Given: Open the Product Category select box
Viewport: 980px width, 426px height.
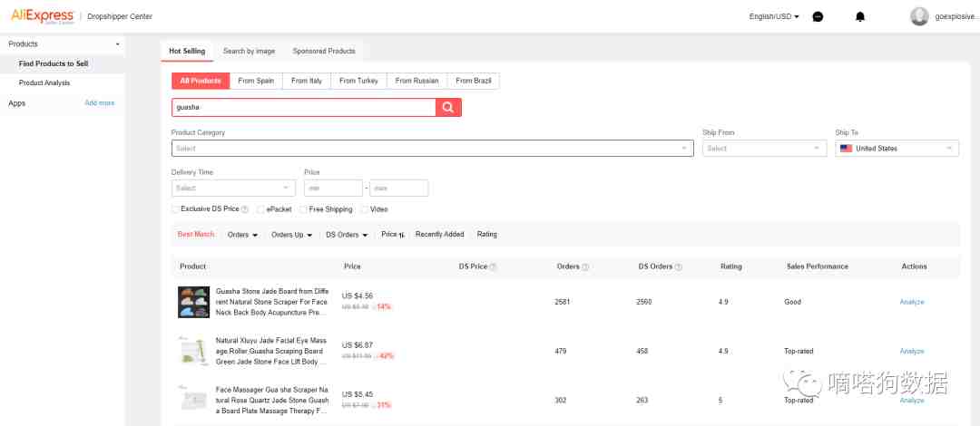Looking at the screenshot, I should 433,148.
